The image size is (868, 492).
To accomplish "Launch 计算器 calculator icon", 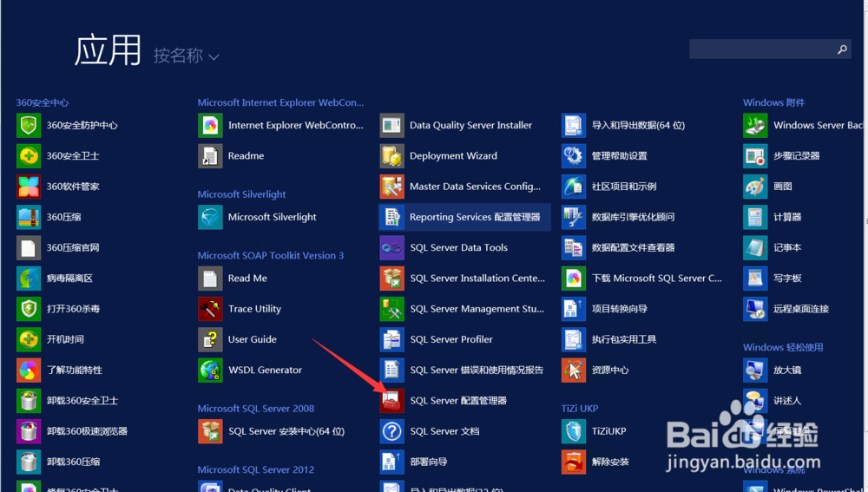I will coord(755,217).
